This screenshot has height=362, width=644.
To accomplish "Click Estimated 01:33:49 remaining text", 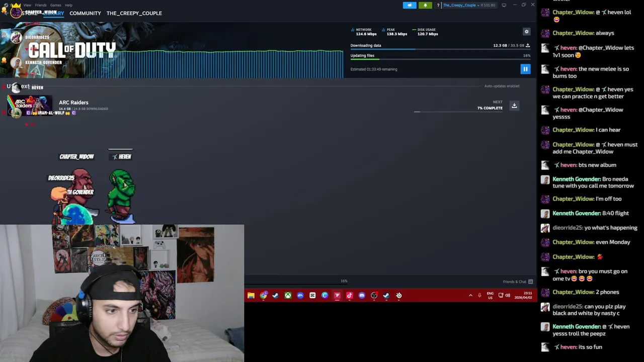I will pos(374,69).
